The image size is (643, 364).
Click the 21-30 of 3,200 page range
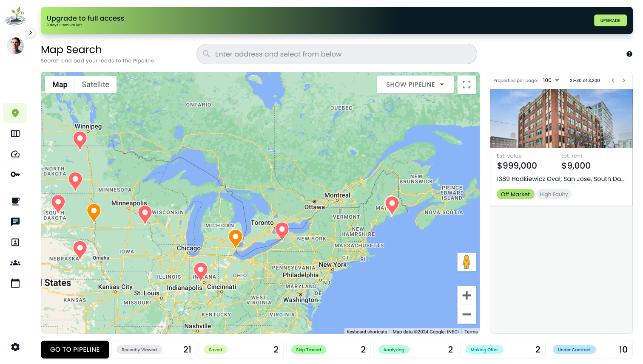(x=585, y=80)
